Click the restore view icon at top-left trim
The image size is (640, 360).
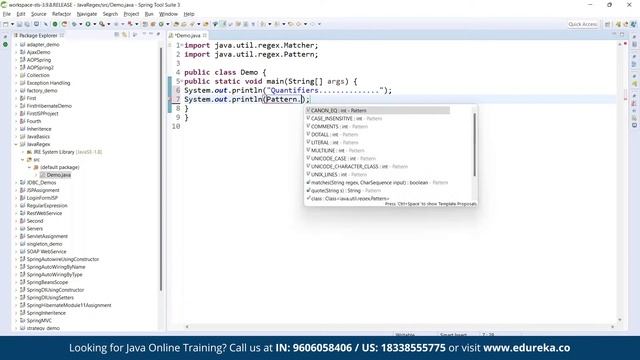coord(5,36)
